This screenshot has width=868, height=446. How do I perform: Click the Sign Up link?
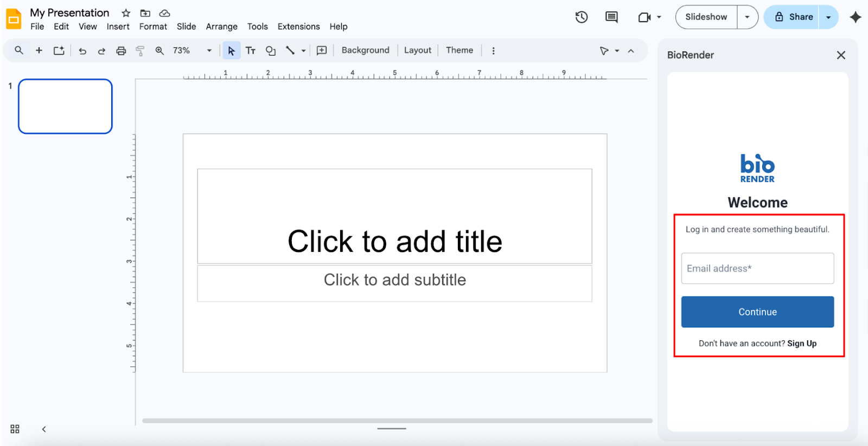coord(802,344)
